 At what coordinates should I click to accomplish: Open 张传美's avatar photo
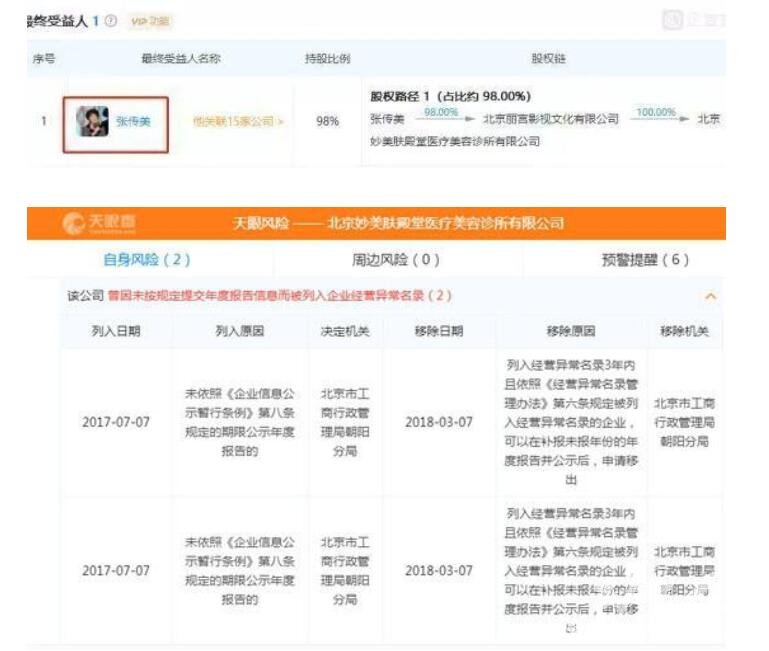[x=92, y=121]
